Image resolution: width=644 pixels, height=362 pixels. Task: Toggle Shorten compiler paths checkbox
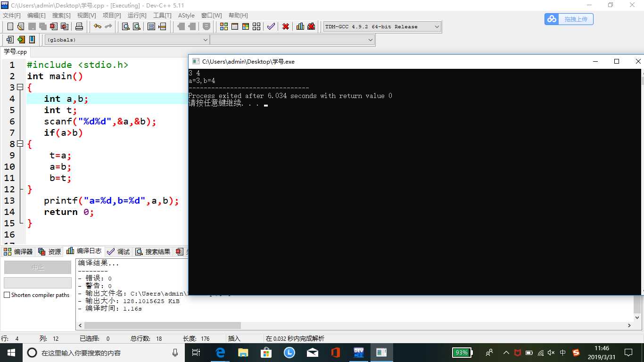pyautogui.click(x=7, y=295)
